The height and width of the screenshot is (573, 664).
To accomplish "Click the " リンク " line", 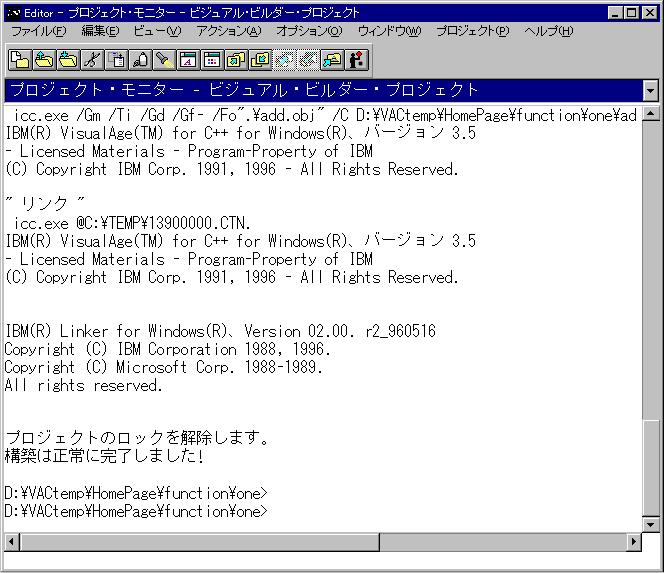I will point(44,204).
